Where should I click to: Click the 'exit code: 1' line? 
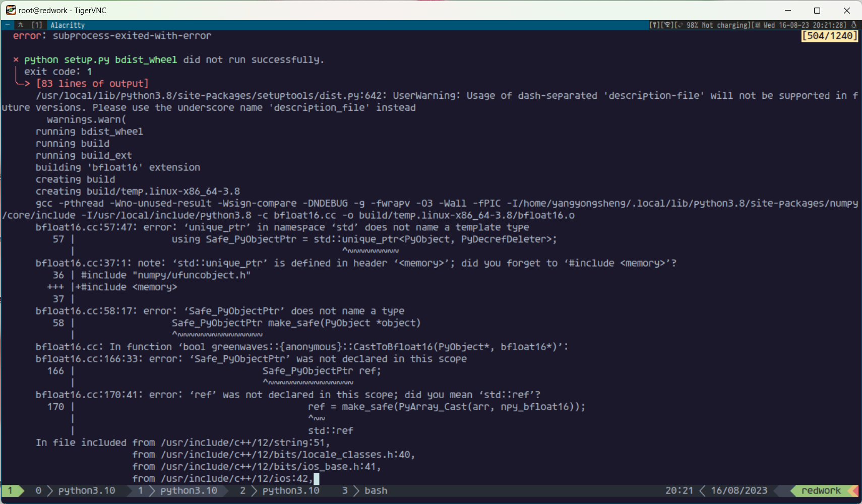click(x=58, y=72)
